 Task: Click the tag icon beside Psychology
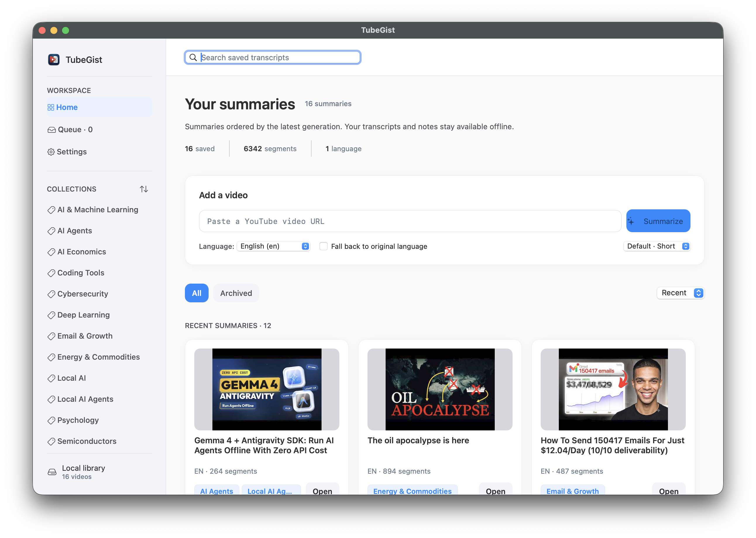(x=51, y=420)
